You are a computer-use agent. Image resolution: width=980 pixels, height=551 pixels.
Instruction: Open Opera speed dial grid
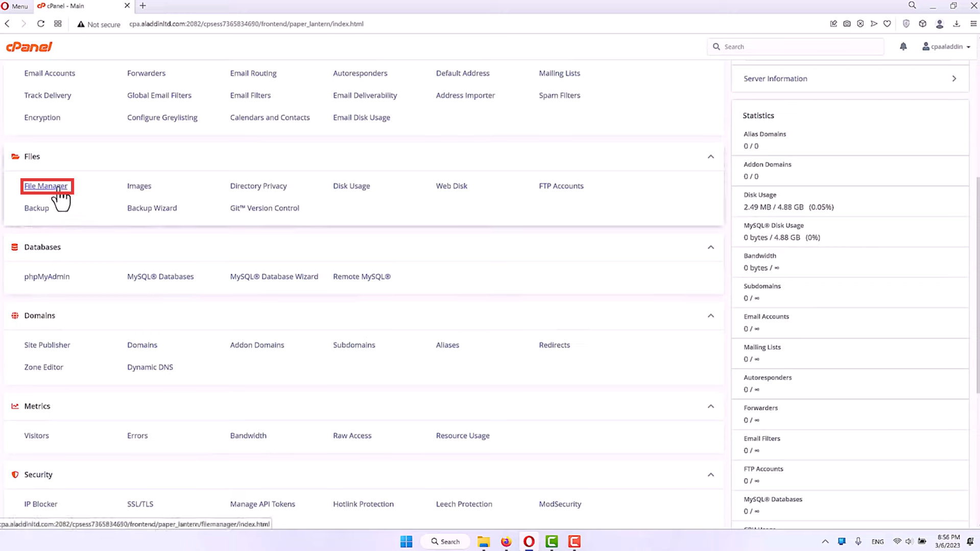58,24
